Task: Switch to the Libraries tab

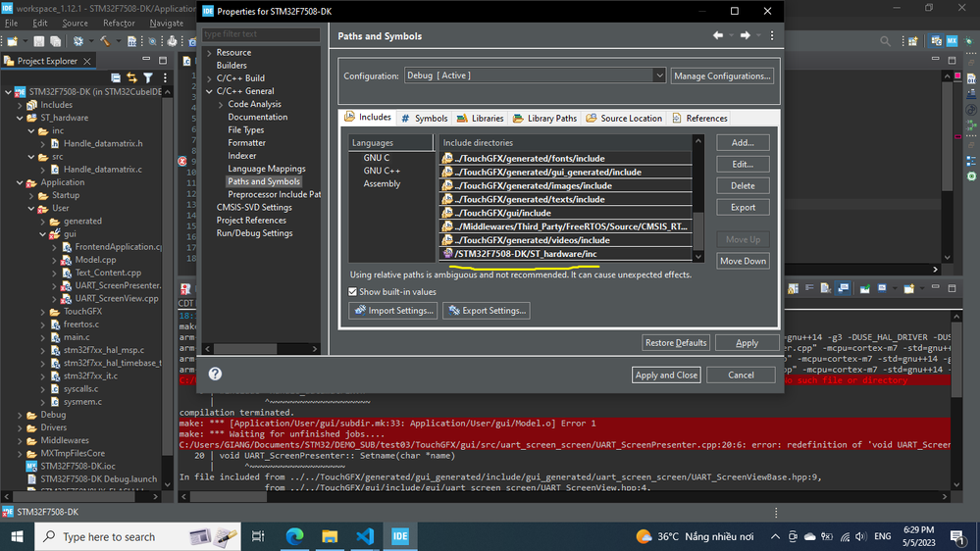Action: coord(480,118)
